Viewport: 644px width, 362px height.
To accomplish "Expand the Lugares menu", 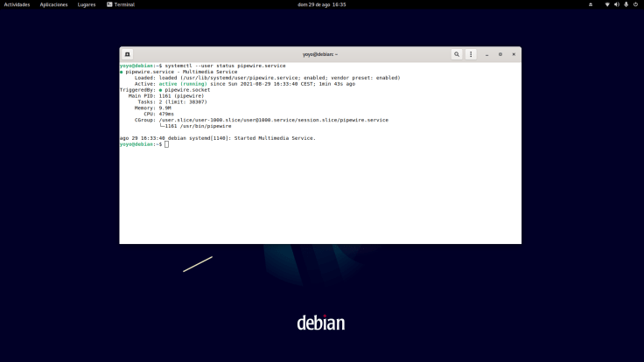I will (87, 4).
